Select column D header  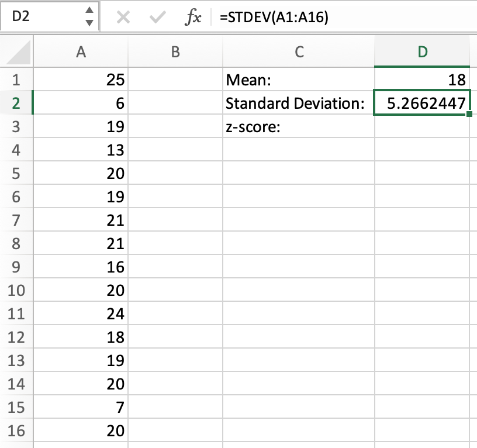pos(421,52)
